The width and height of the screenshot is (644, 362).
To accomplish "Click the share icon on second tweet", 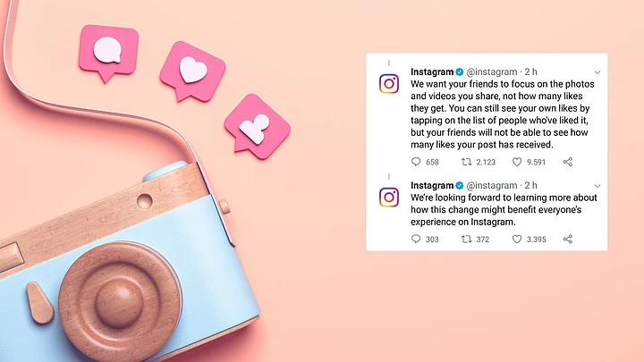I will (x=568, y=239).
